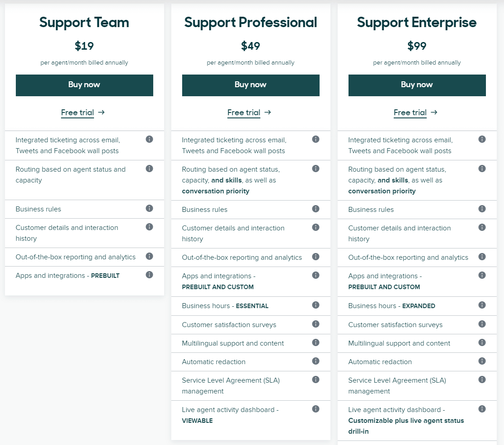Click info icon for Enterprise Business hours EXPANDED
This screenshot has height=445, width=504.
click(x=482, y=305)
